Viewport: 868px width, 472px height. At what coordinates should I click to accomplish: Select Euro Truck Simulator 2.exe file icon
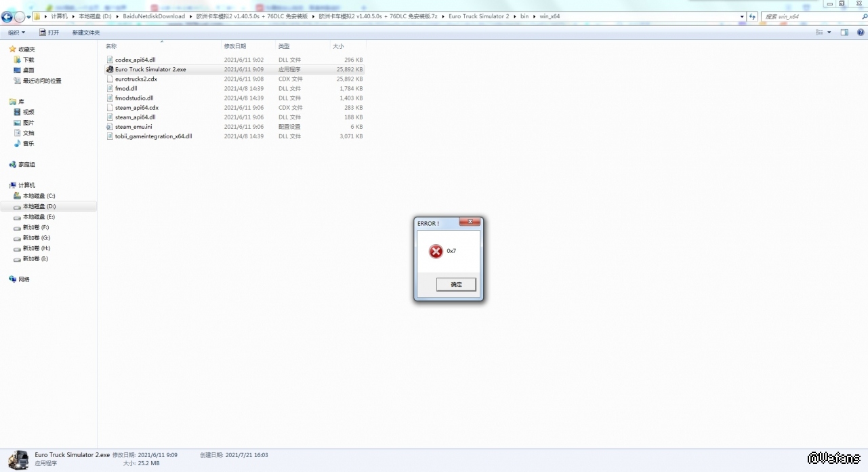point(110,69)
